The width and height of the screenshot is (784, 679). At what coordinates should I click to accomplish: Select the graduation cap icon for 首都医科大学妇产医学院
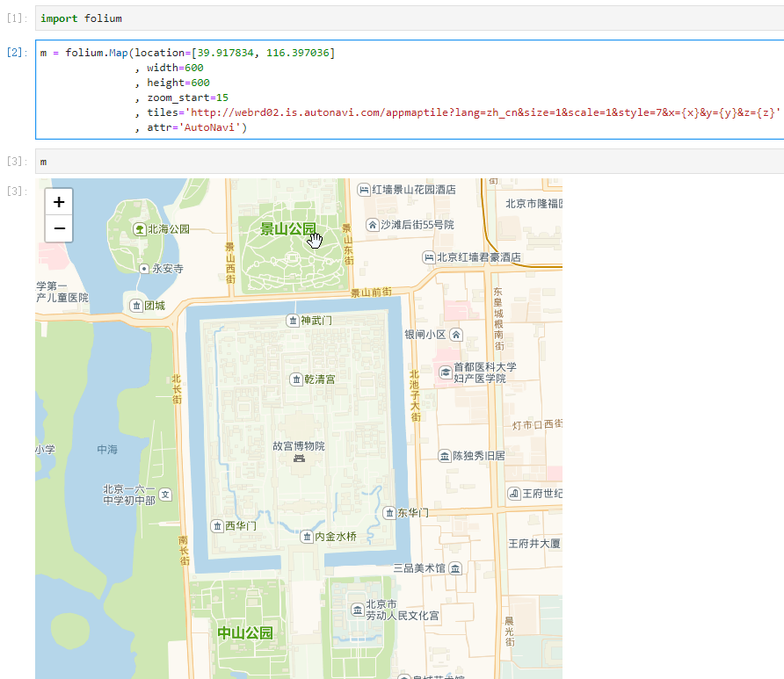tap(445, 372)
